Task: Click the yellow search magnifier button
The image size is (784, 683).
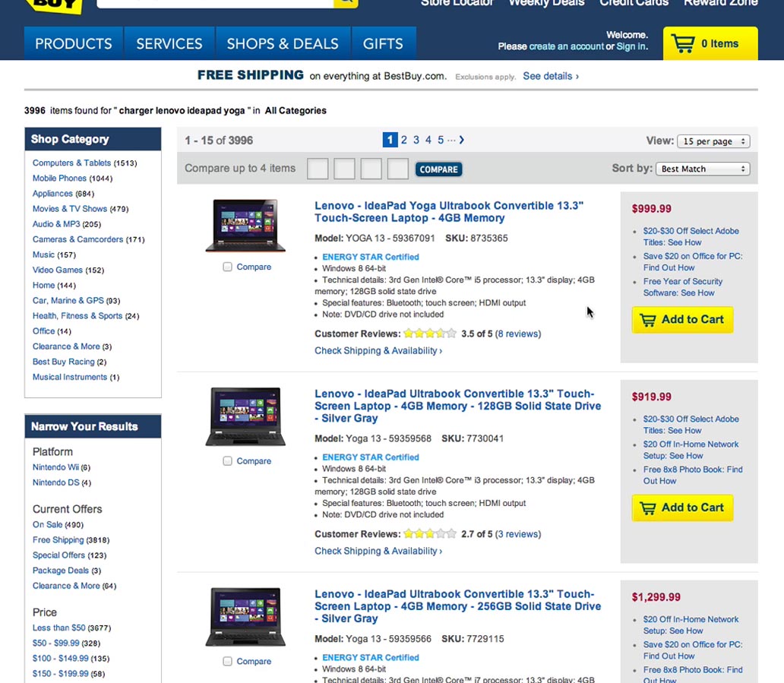Action: [346, 3]
